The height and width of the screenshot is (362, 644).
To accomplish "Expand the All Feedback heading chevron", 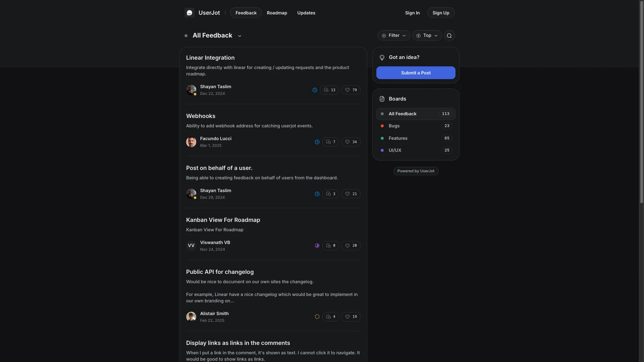I will point(239,36).
